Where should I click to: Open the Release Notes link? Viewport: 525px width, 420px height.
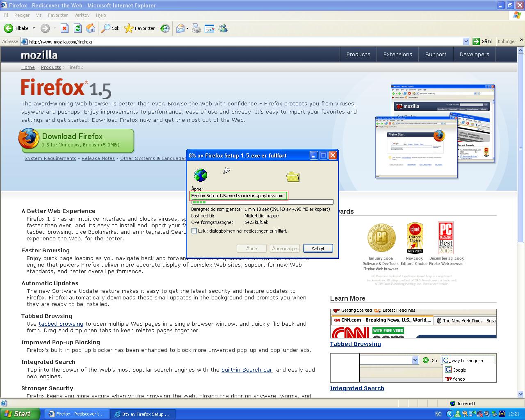click(98, 158)
